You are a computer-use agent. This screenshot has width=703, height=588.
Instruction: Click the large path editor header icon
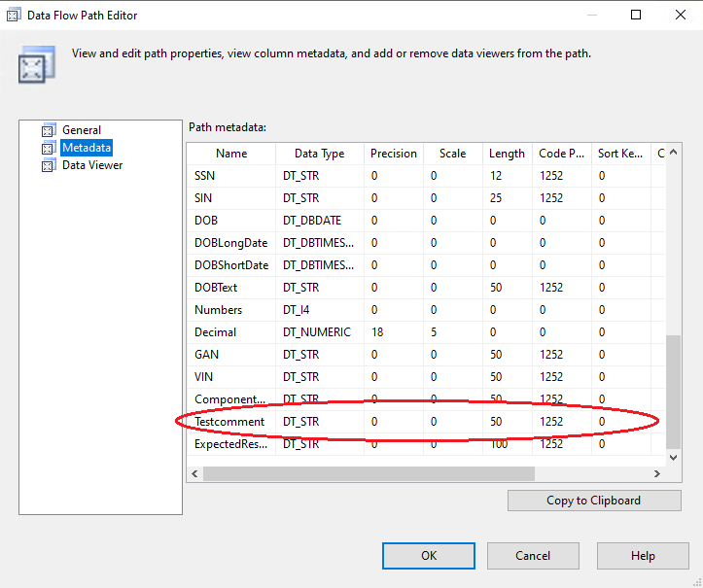click(x=31, y=65)
